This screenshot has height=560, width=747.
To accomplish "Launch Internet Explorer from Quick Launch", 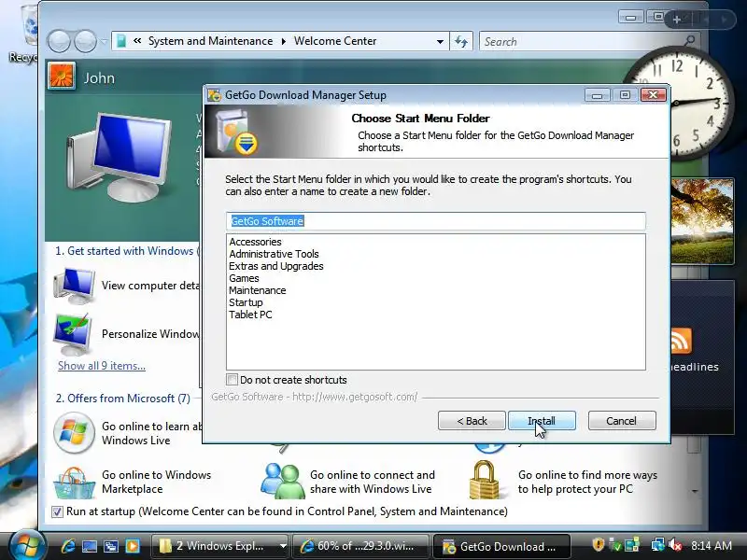I will click(x=67, y=546).
